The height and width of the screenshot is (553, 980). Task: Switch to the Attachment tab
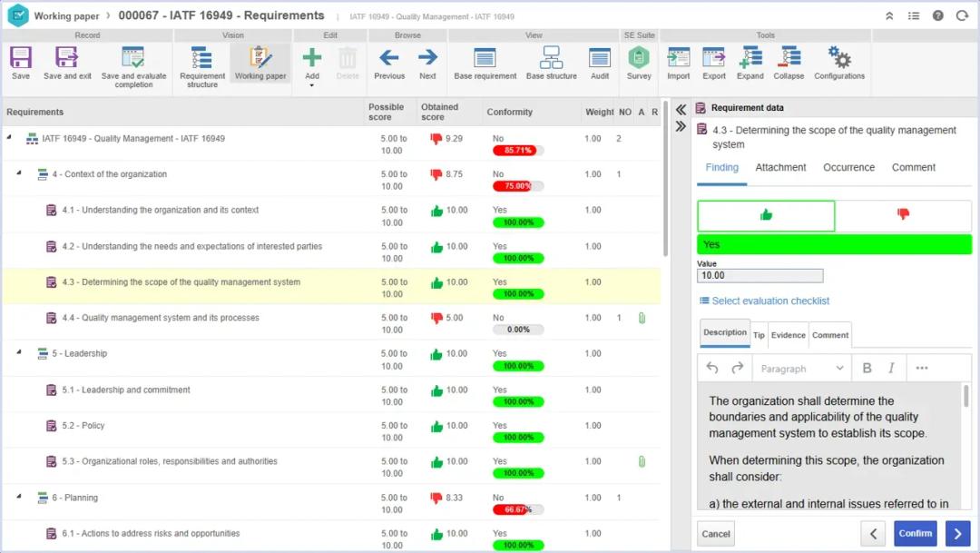tap(780, 168)
